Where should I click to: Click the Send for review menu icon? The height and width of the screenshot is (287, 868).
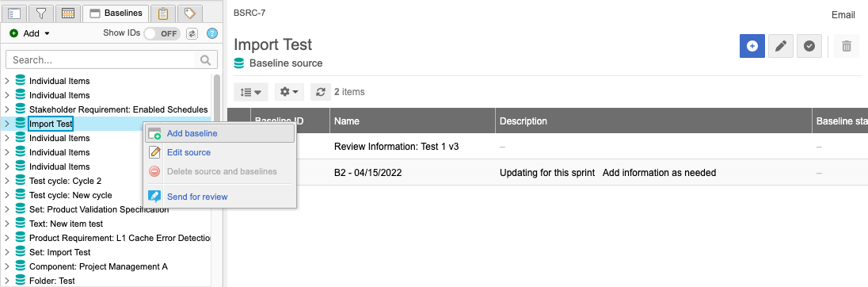coord(155,197)
